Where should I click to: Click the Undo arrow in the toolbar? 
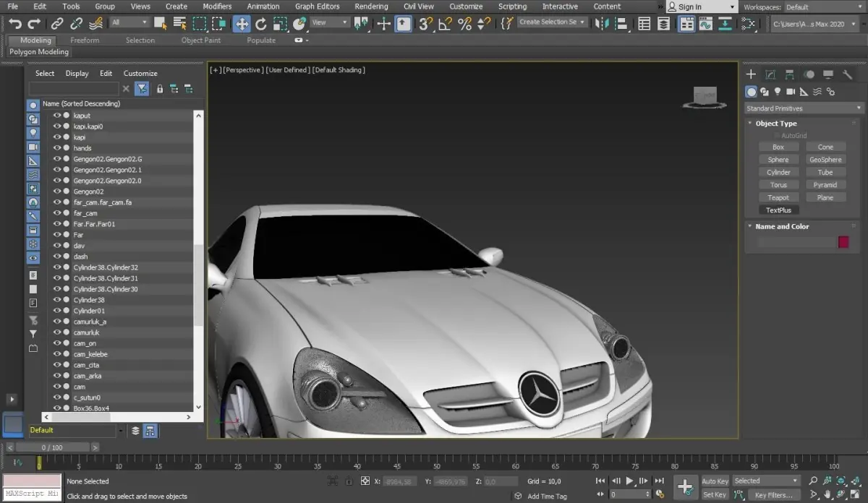(x=15, y=24)
